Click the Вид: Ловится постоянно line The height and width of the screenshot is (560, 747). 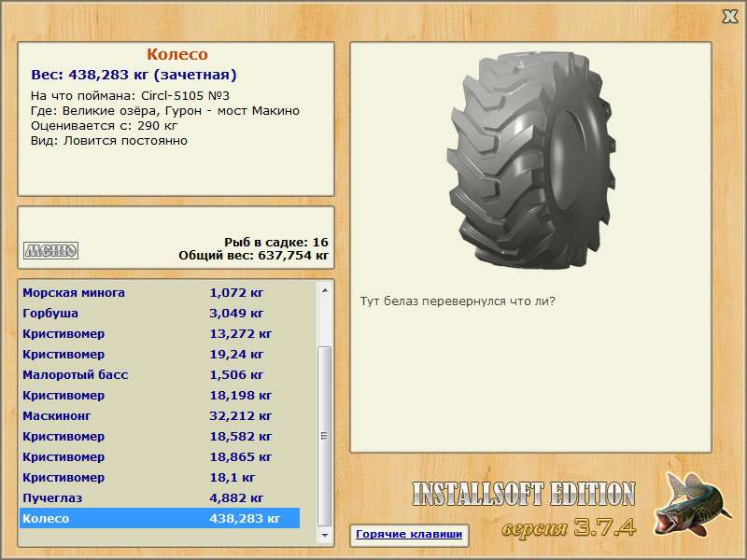point(109,141)
